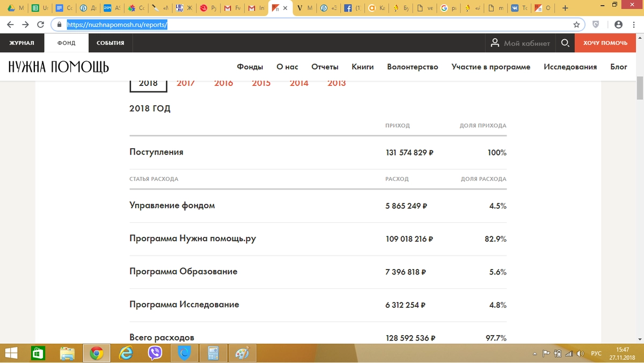Open the Chrome three-dot menu

point(634,25)
